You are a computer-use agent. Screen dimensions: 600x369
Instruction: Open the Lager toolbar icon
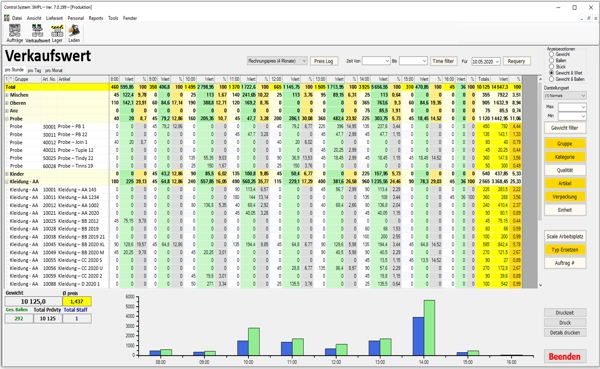[57, 33]
